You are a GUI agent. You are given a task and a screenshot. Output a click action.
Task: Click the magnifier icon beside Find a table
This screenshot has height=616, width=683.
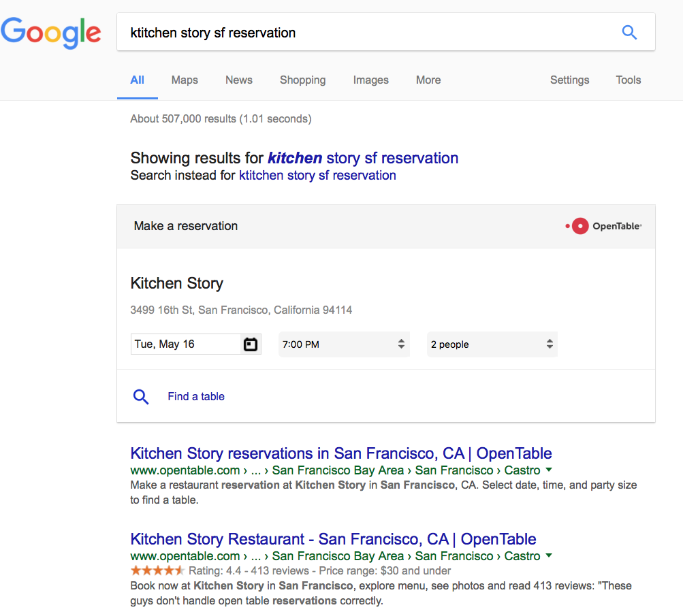[x=141, y=397]
